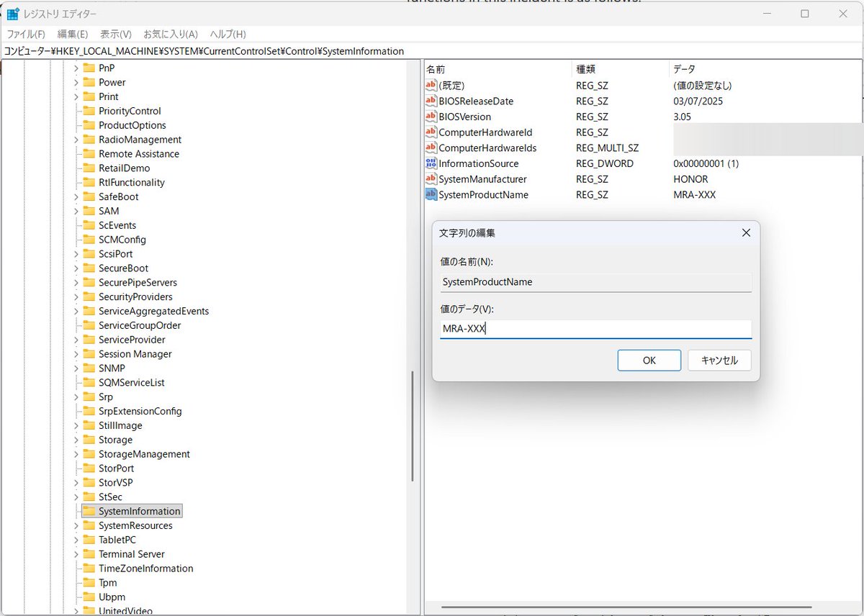Click the folder icon beside StorVSP
Screen dimensions: 864x616
click(x=89, y=482)
